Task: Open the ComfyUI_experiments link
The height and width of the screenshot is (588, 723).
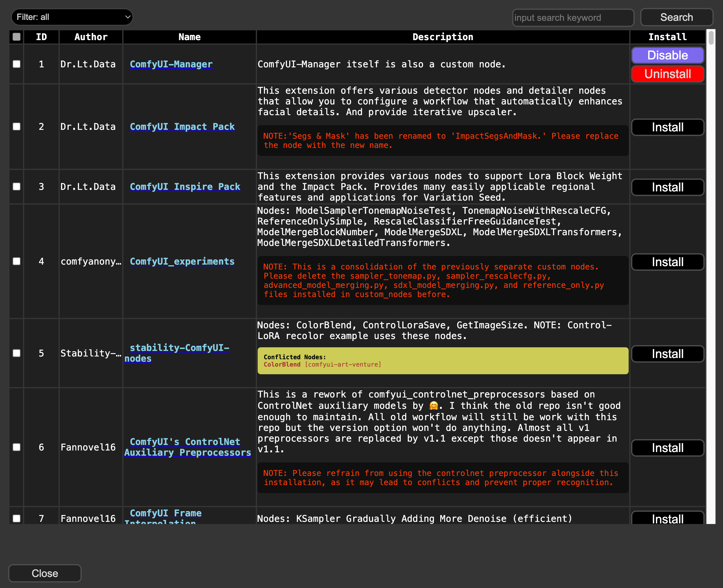Action: click(x=182, y=261)
